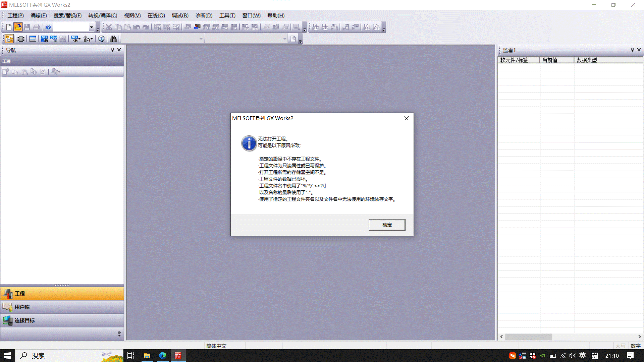Click the OK (确定) button
Screen dimensions: 644x362
point(387,225)
